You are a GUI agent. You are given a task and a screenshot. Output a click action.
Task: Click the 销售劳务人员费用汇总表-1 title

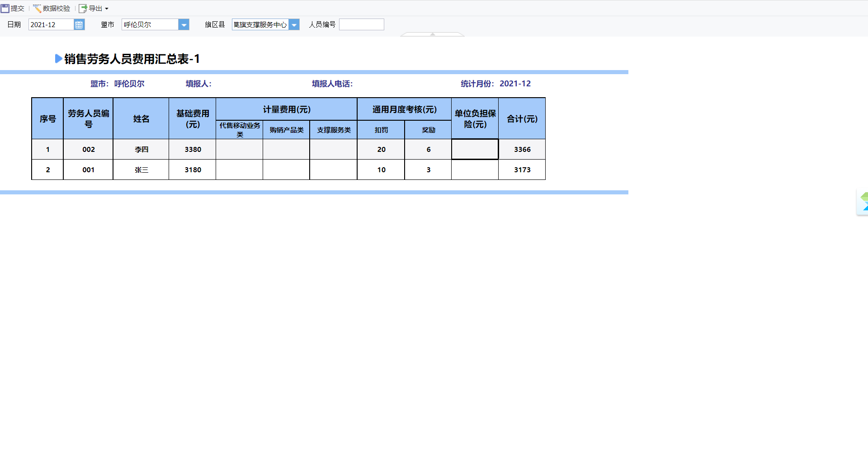tap(132, 59)
